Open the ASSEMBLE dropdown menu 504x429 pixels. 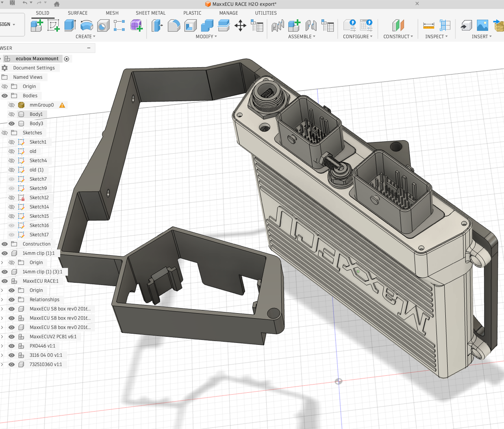pyautogui.click(x=302, y=37)
